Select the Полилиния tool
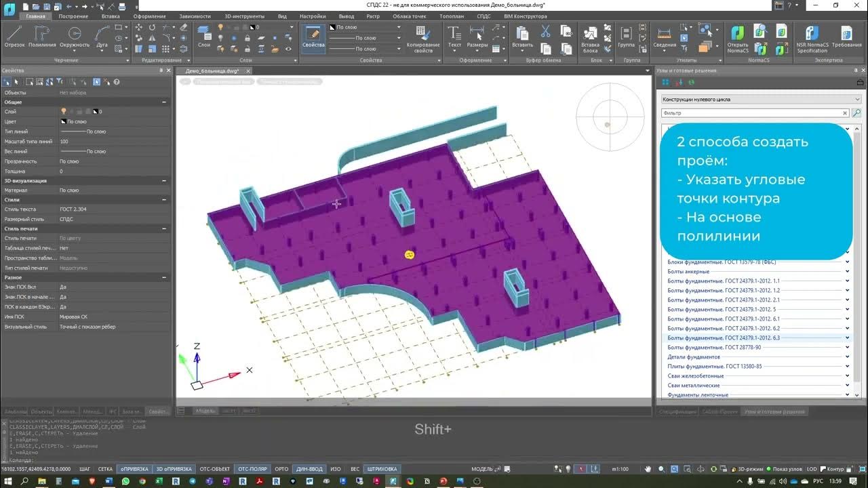868x488 pixels. click(x=42, y=37)
